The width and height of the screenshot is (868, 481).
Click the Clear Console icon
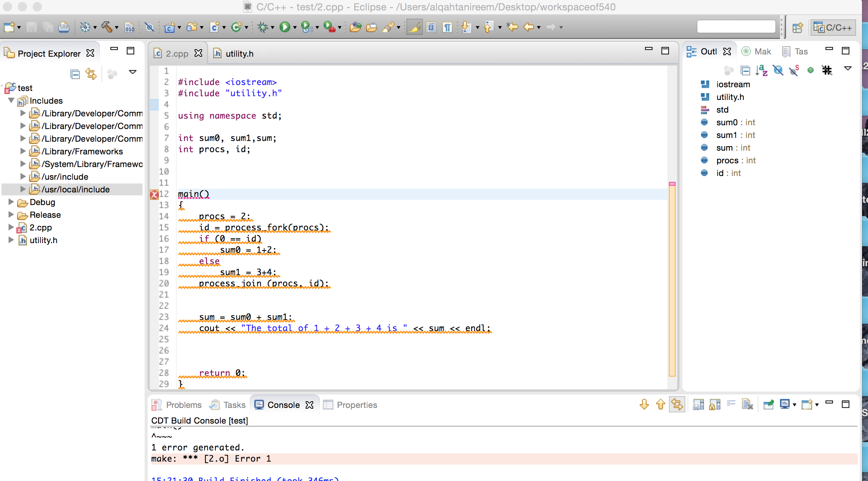747,405
